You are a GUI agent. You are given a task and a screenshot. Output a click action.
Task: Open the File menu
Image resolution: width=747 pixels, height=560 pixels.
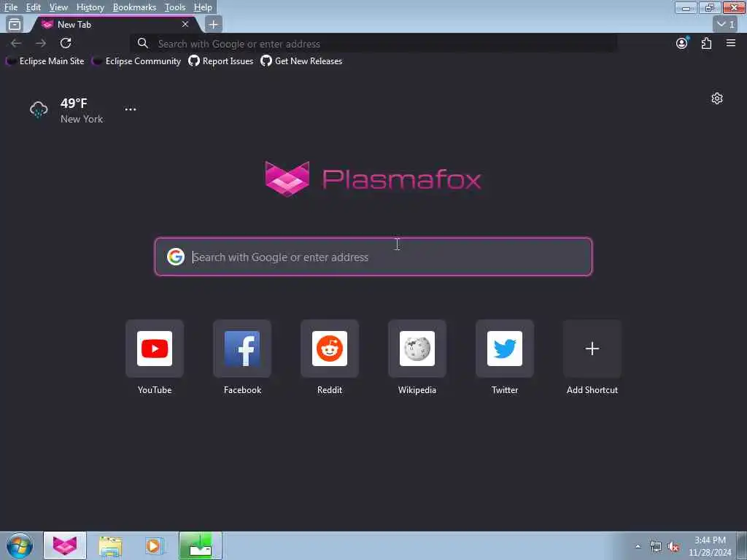pos(10,7)
